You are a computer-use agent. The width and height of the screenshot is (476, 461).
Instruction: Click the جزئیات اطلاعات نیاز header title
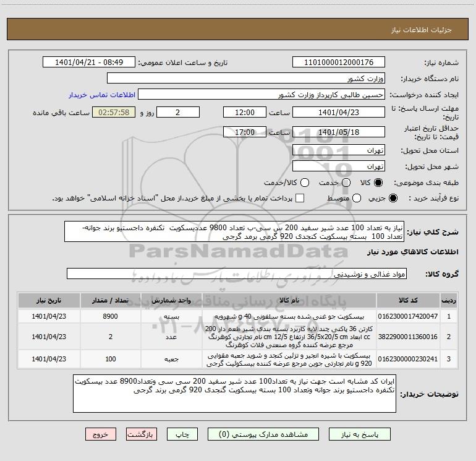pyautogui.click(x=421, y=30)
